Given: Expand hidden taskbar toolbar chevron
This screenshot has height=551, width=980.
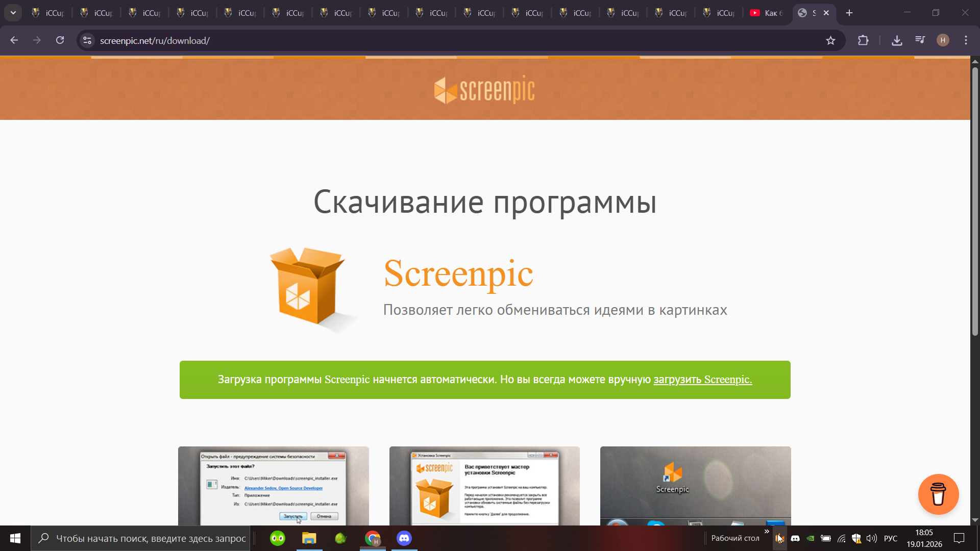Looking at the screenshot, I should tap(767, 532).
